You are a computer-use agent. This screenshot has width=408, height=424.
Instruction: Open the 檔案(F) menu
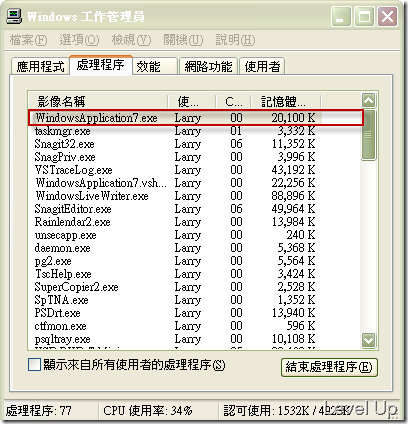coord(28,40)
